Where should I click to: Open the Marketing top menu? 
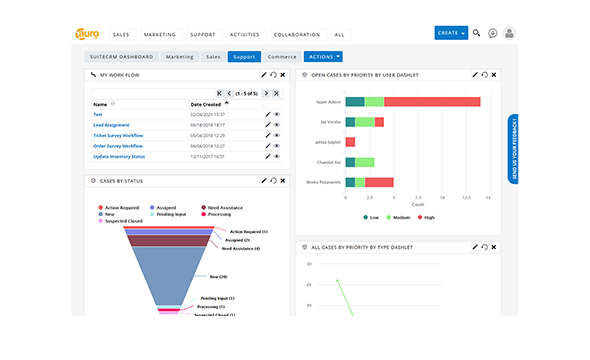pos(160,35)
